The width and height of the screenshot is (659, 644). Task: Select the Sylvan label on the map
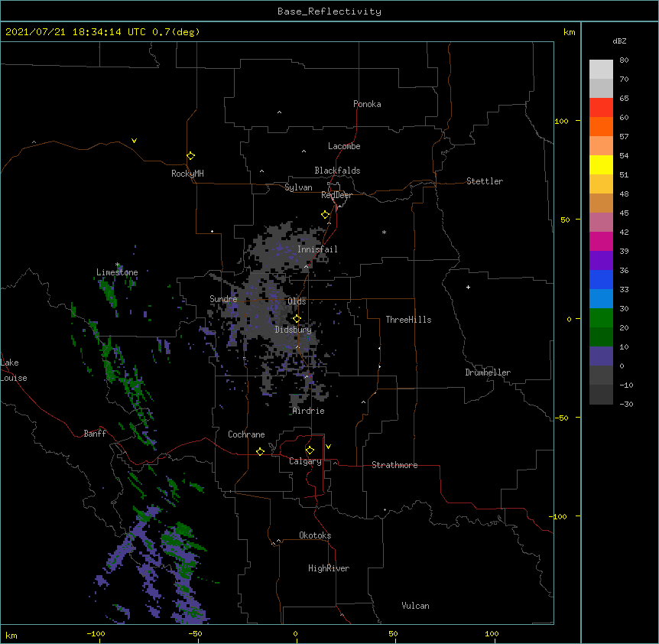coord(298,187)
